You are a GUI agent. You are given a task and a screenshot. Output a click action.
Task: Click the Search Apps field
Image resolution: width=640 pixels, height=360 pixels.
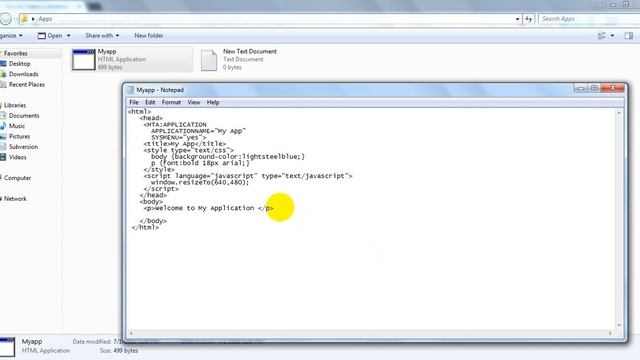[589, 19]
